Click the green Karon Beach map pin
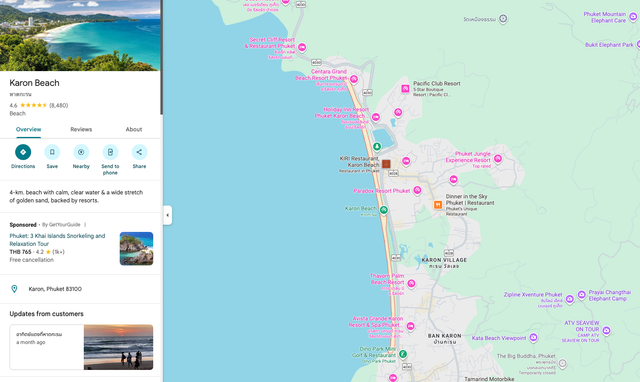This screenshot has height=382, width=640. (383, 210)
